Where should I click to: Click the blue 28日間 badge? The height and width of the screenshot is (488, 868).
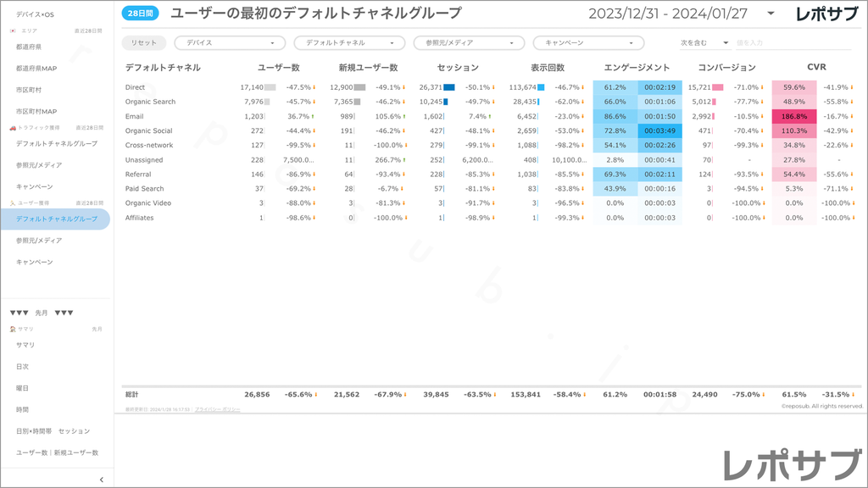point(141,14)
